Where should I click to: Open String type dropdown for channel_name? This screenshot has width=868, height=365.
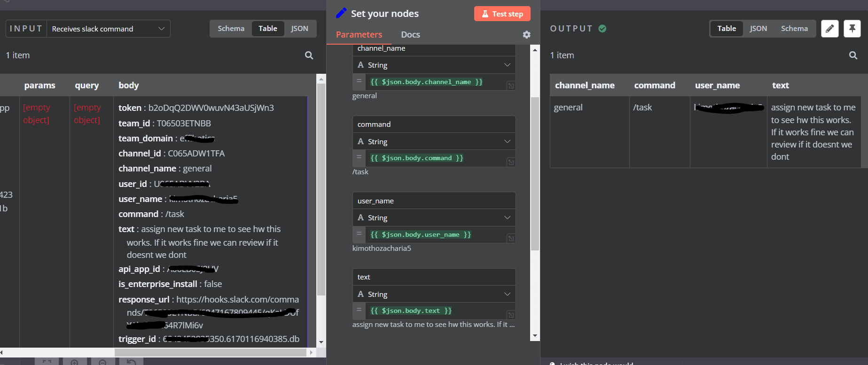[x=434, y=65]
